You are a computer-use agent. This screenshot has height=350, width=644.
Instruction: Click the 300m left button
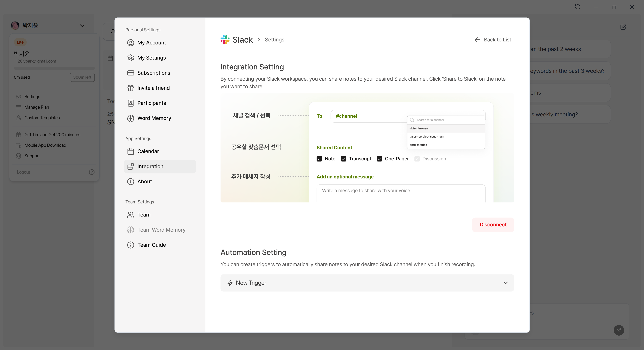82,77
